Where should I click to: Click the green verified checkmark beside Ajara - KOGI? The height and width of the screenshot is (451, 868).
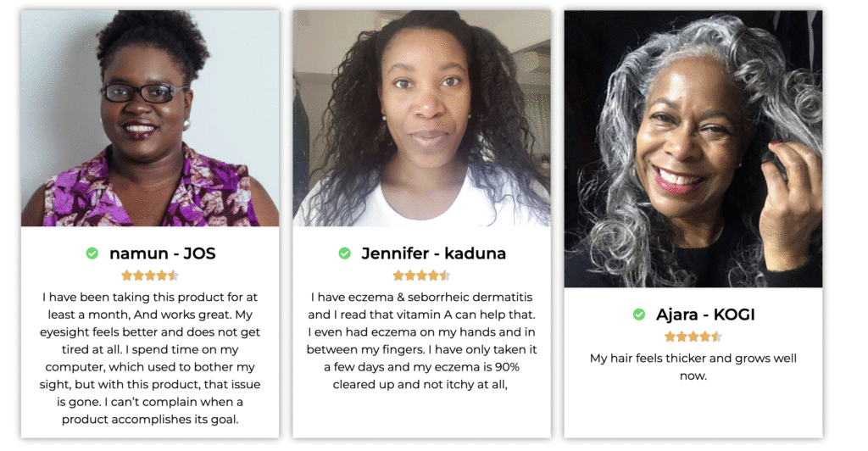point(639,315)
